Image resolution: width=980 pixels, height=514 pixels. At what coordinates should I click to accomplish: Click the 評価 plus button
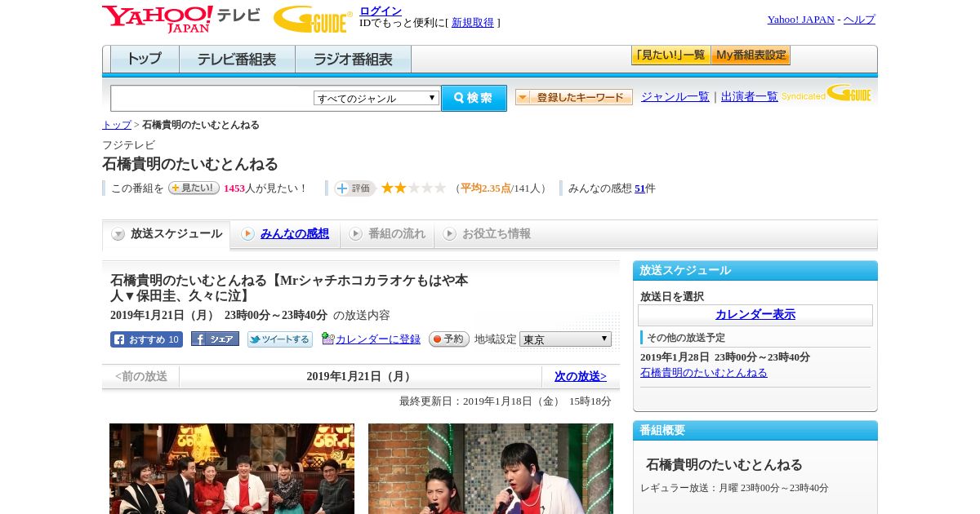click(354, 188)
